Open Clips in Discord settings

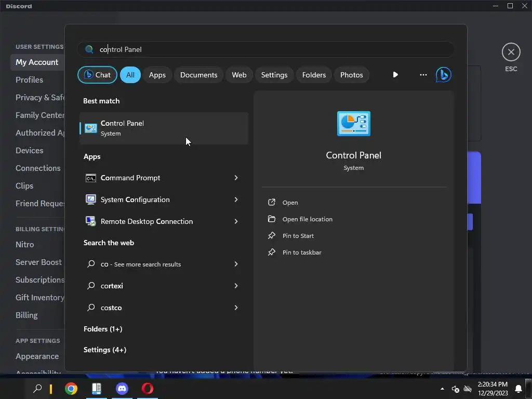click(24, 185)
